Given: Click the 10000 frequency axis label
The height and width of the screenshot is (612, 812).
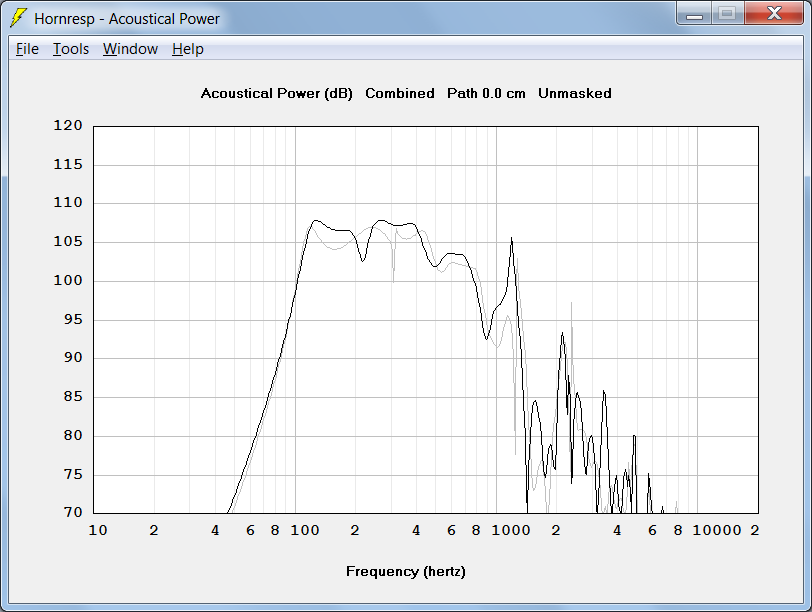Looking at the screenshot, I should (717, 530).
